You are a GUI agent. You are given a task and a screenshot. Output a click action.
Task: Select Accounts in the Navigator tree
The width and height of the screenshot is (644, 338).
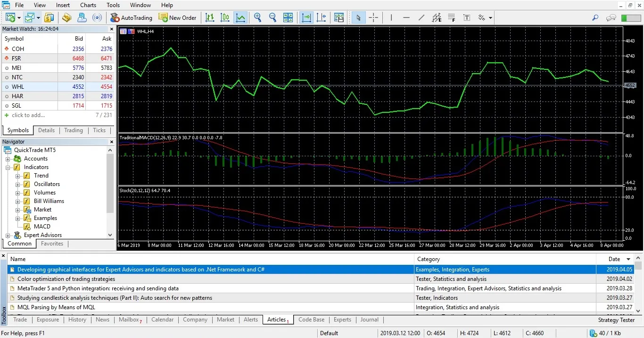coord(35,159)
